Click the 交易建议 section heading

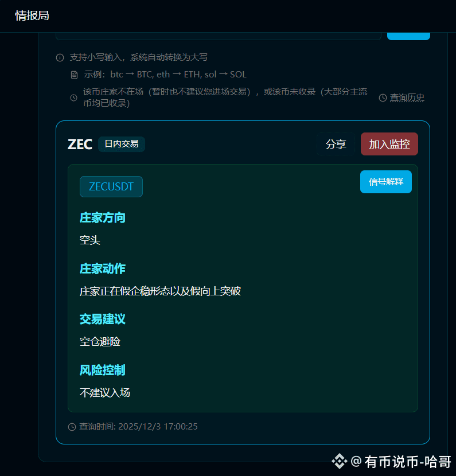click(102, 319)
